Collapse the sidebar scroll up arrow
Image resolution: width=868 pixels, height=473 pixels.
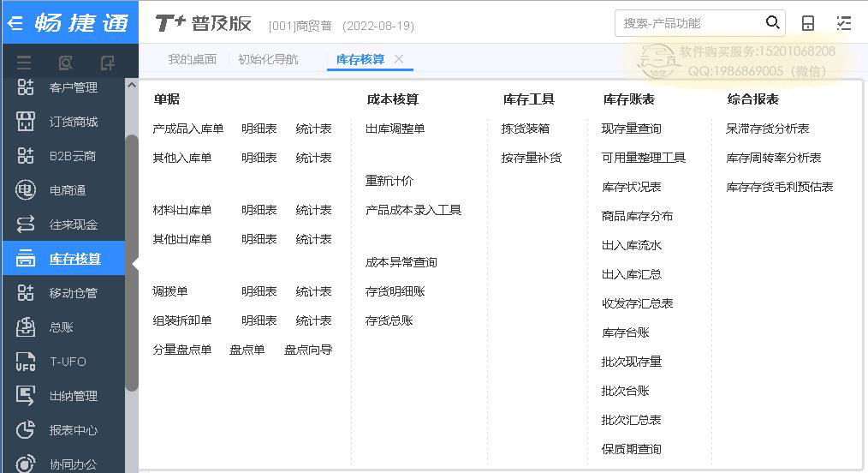pos(131,86)
